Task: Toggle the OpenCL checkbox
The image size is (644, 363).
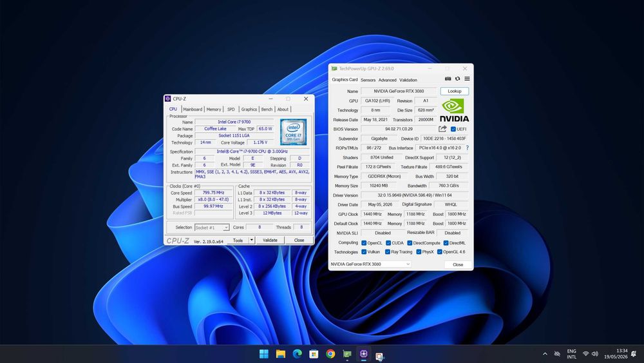Action: click(364, 243)
